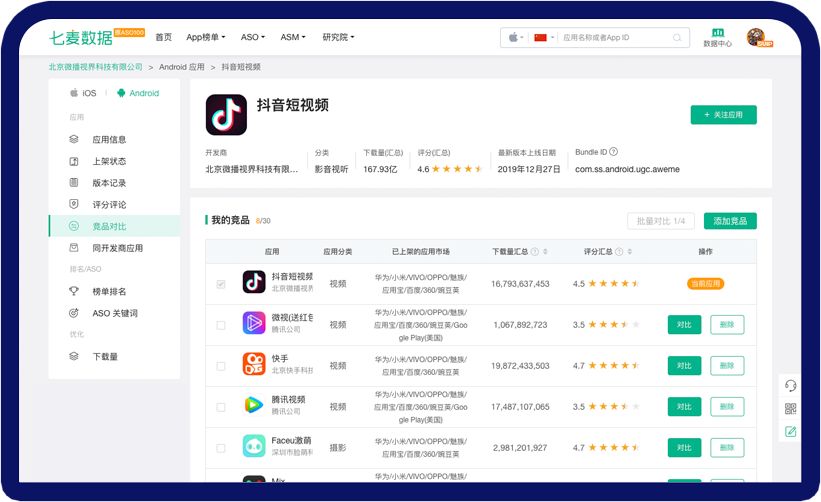Click the 快手 app icon
Viewport: 821px width, 502px height.
point(254,364)
